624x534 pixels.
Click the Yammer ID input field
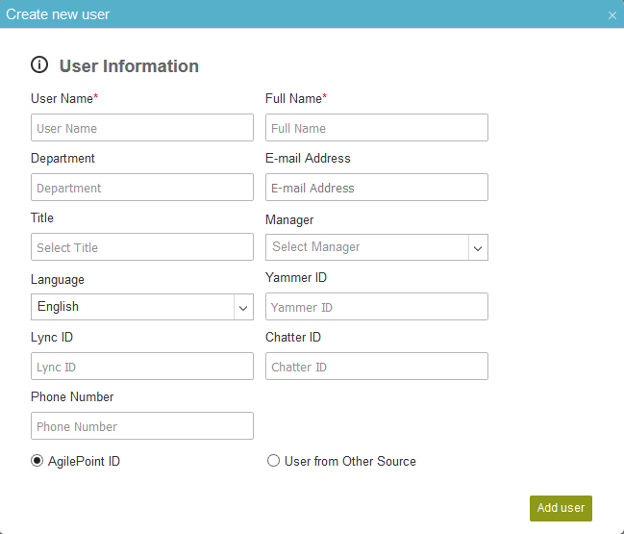pos(376,307)
